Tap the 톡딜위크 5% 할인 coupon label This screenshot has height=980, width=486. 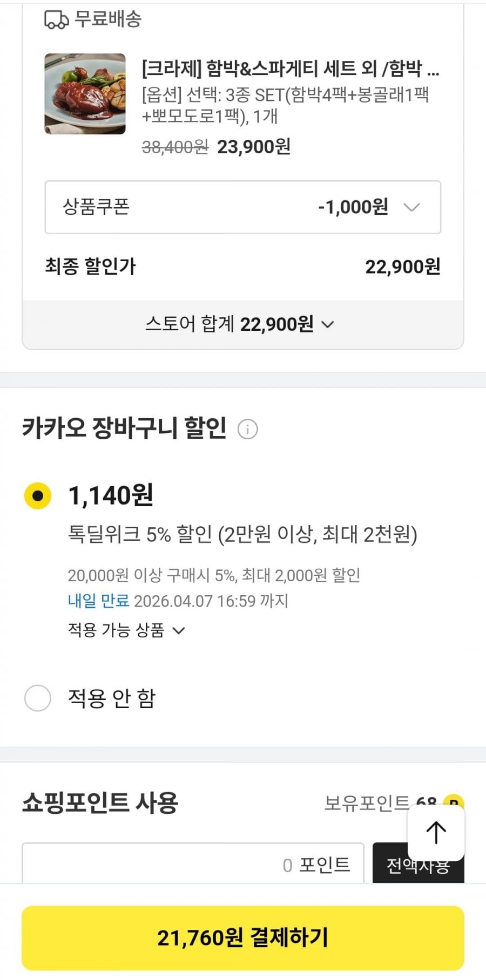pyautogui.click(x=242, y=534)
